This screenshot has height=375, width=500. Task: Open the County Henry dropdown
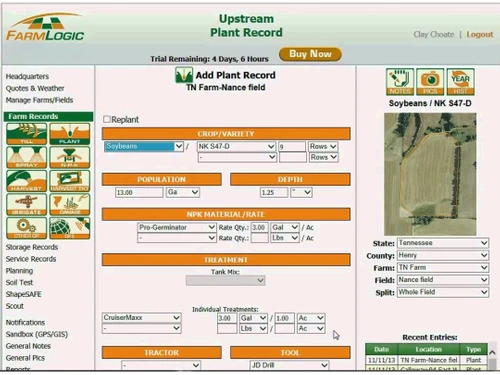point(443,255)
